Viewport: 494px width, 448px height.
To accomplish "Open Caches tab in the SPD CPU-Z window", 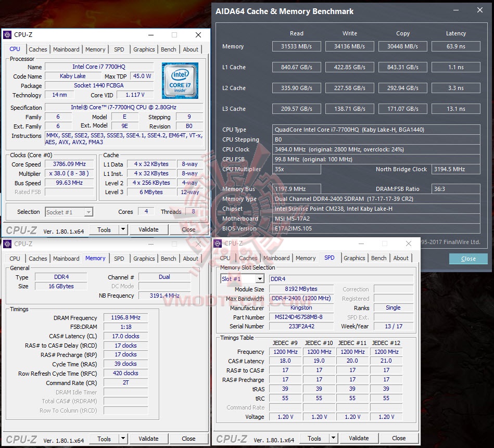I will click(248, 258).
